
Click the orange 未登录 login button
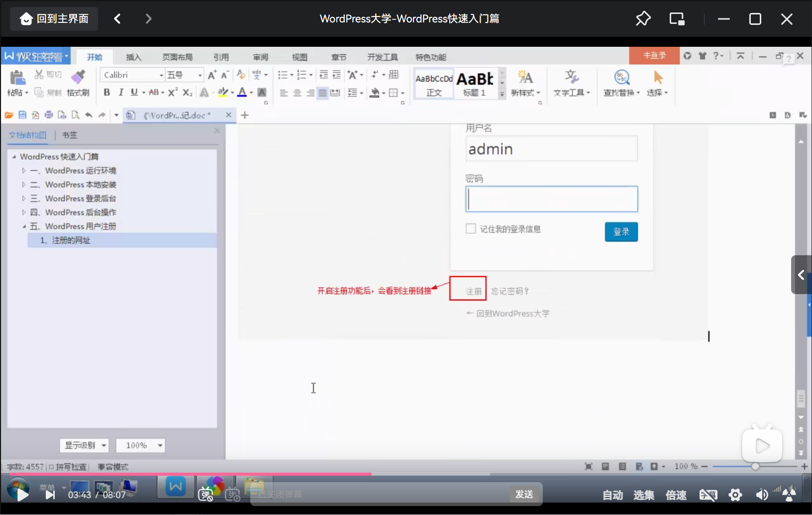click(654, 56)
